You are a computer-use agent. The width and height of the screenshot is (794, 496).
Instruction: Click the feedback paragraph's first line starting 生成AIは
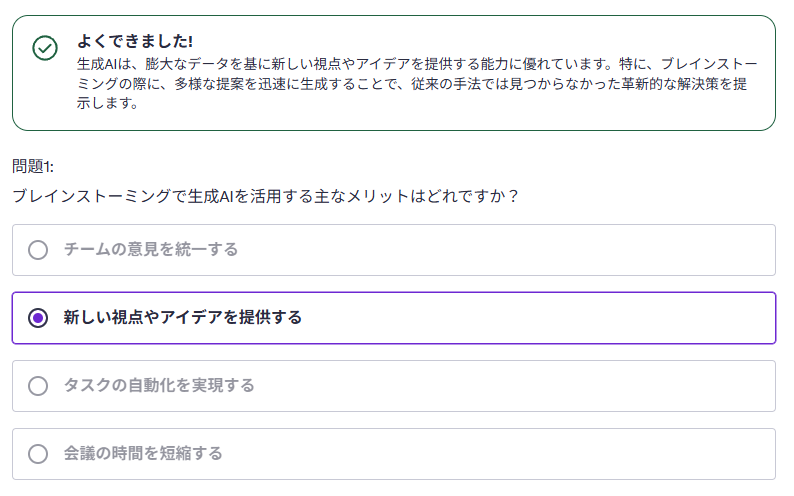click(x=417, y=64)
